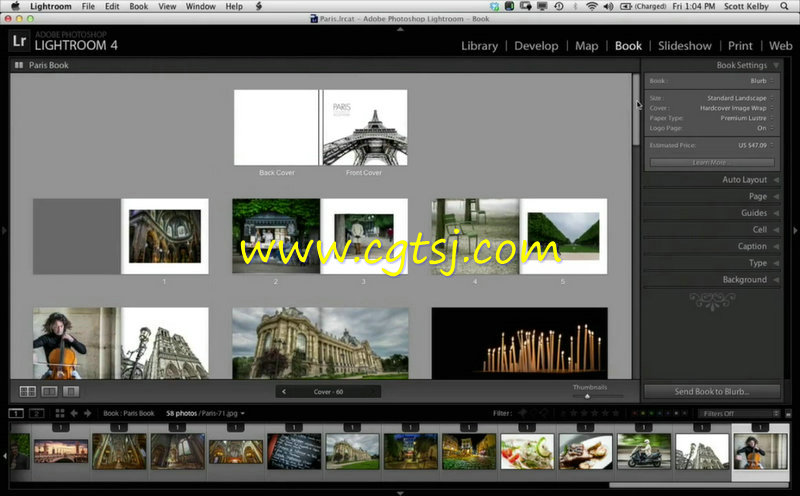Switch to the Develop module
The height and width of the screenshot is (496, 800).
click(536, 46)
